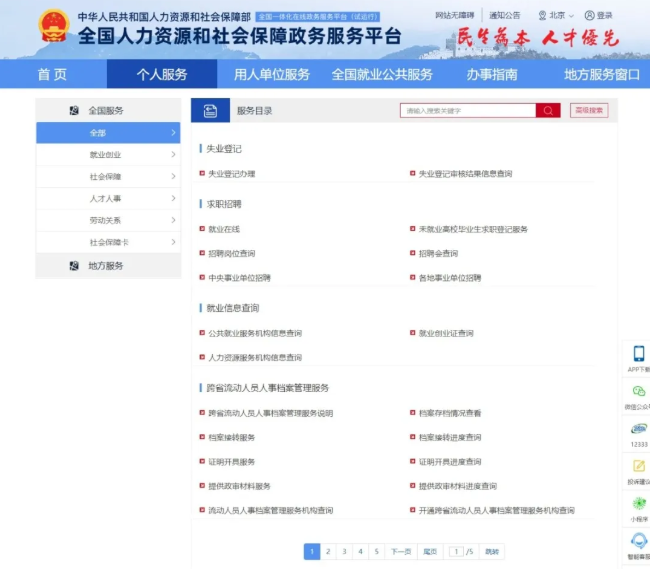
Task: Switch to the 用人单位服务 tab
Action: coord(272,75)
